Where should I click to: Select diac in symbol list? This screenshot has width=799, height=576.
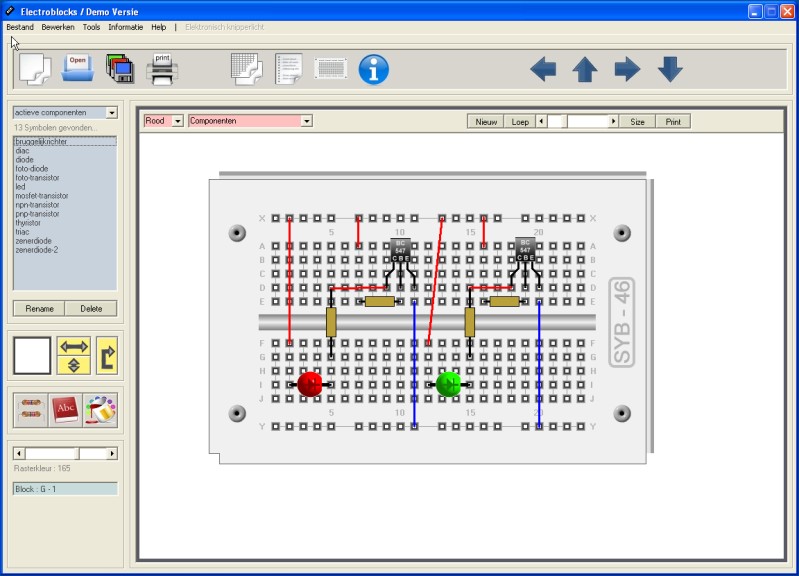tap(65, 150)
